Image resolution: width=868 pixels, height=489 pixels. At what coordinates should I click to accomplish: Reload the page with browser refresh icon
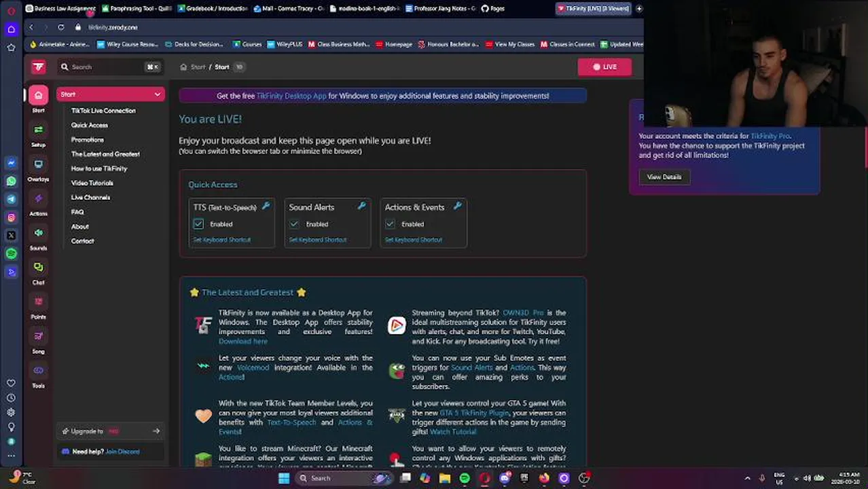(61, 27)
